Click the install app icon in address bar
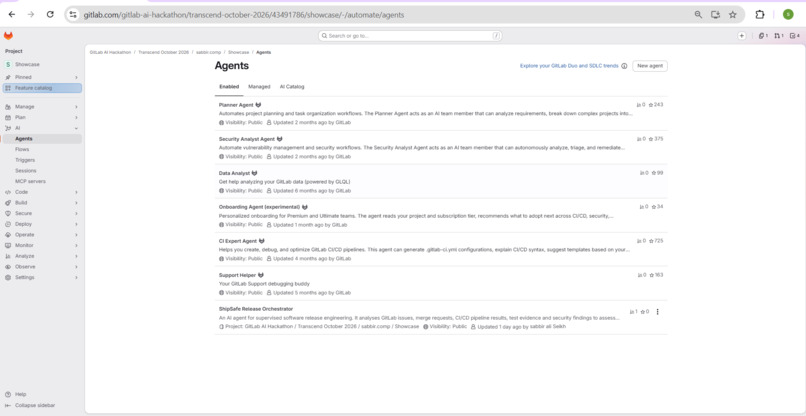Image resolution: width=806 pixels, height=416 pixels. click(715, 15)
